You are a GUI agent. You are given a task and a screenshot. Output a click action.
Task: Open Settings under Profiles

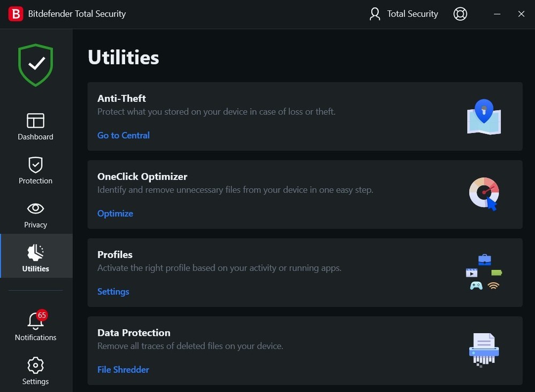point(113,291)
